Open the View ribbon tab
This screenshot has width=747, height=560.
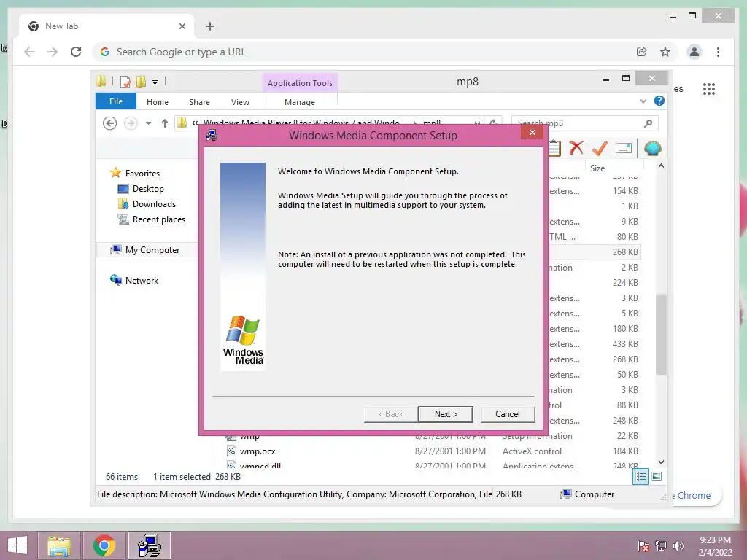click(240, 102)
